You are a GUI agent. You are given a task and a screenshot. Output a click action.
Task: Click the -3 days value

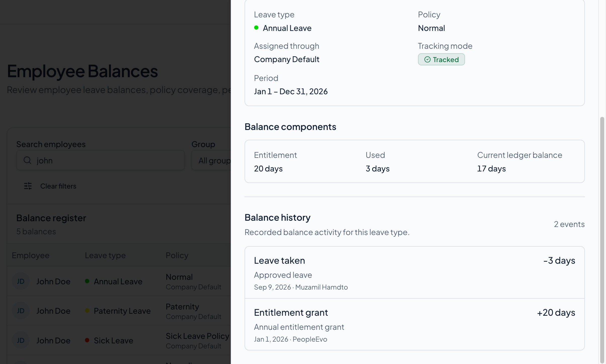tap(559, 260)
